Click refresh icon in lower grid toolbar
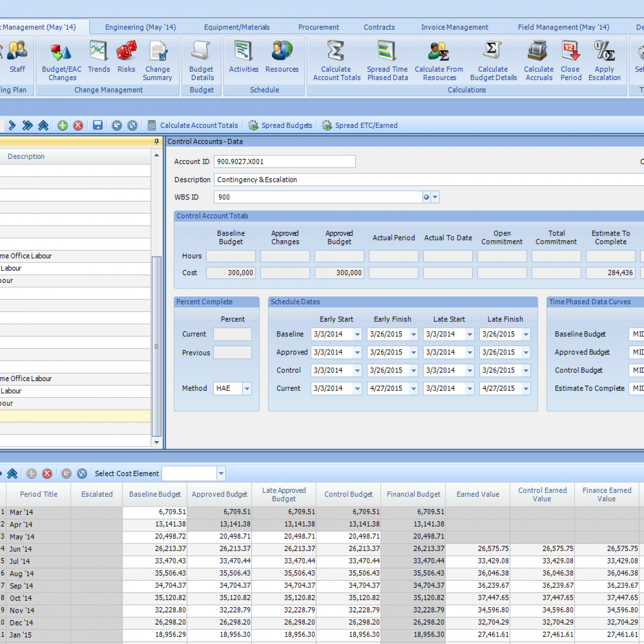The height and width of the screenshot is (644, 644). pos(82,474)
